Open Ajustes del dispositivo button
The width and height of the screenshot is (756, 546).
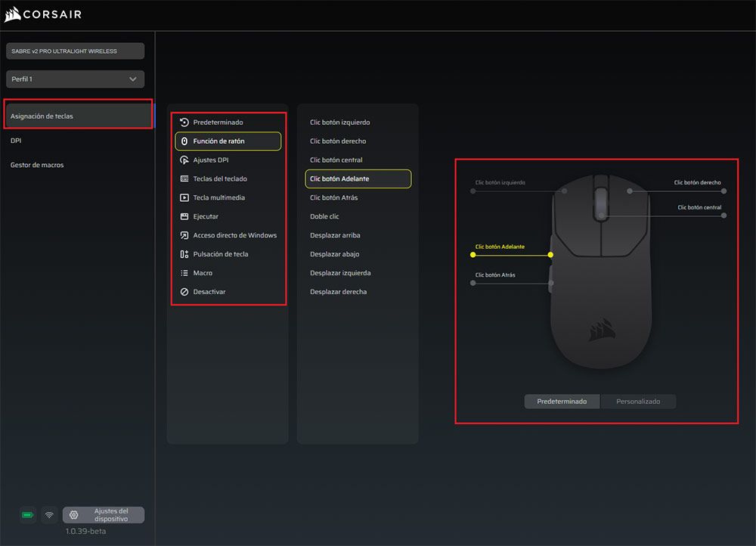[104, 515]
